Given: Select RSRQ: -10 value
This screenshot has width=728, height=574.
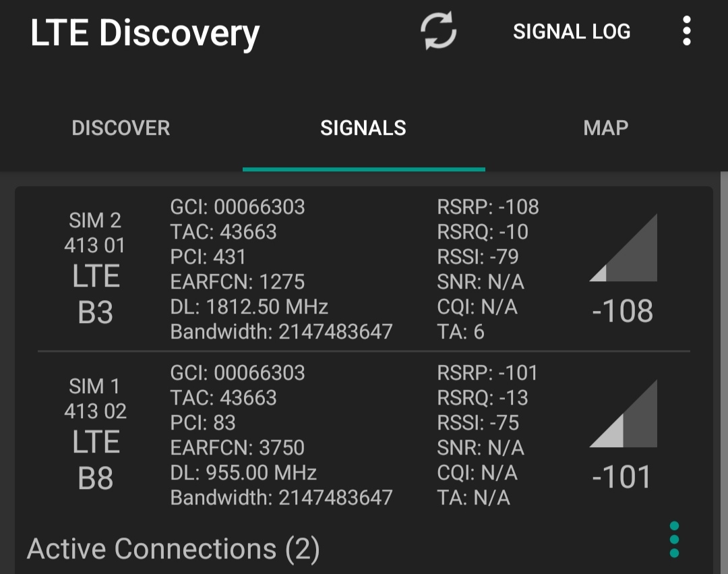Looking at the screenshot, I should [483, 232].
